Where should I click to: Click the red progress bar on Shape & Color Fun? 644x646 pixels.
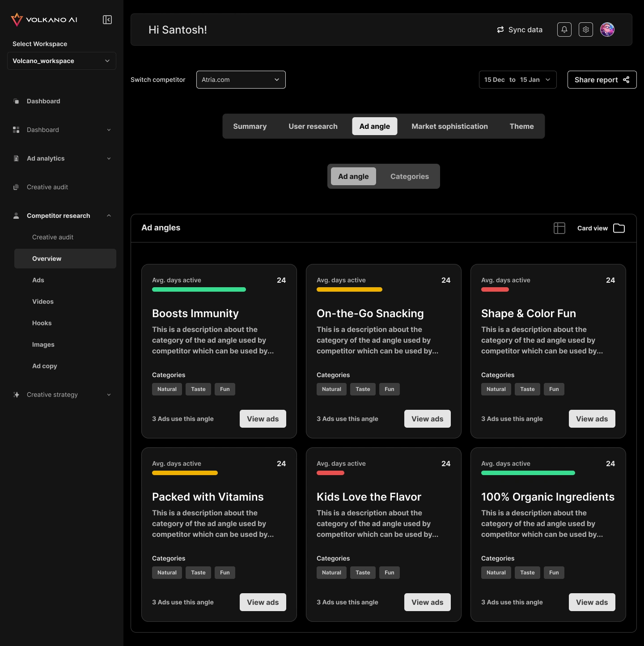495,289
